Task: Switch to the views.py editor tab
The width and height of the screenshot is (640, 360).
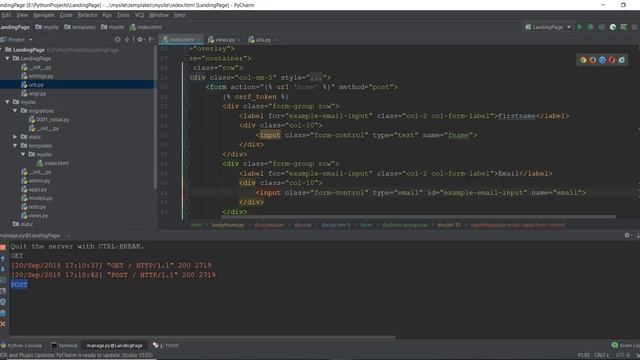Action: (x=224, y=40)
